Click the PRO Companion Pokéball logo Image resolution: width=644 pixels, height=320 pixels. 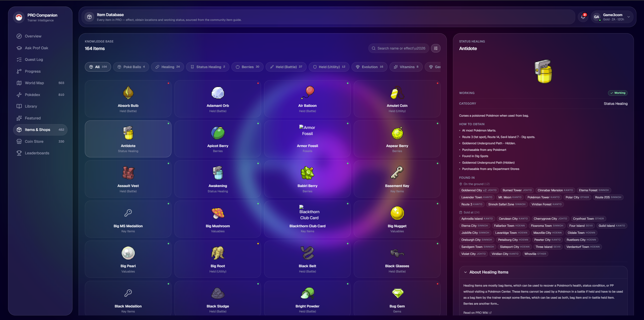coord(19,17)
